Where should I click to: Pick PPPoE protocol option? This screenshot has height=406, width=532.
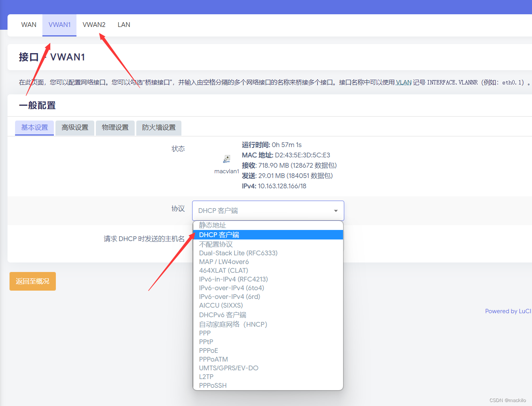[x=268, y=350]
